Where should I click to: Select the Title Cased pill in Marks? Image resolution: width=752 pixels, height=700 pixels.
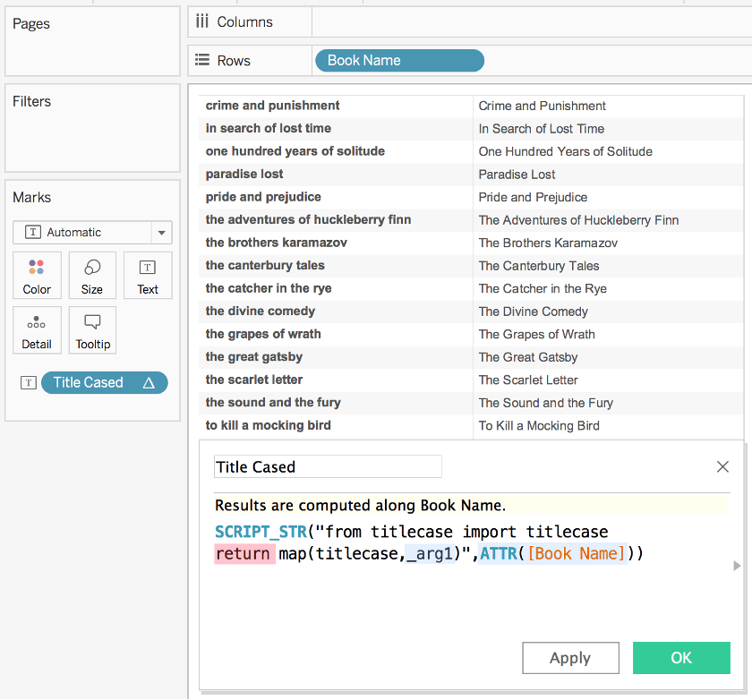(x=90, y=383)
